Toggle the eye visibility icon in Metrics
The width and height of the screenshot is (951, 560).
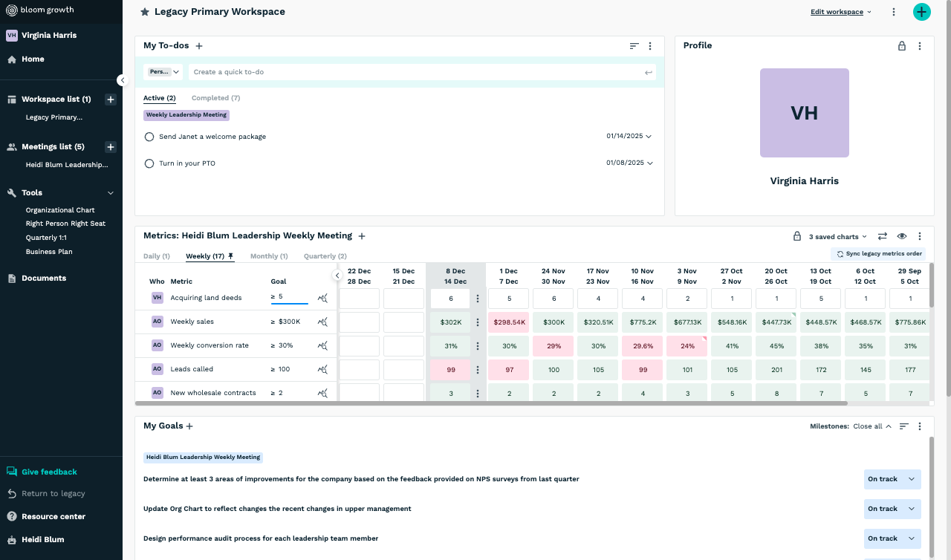(902, 236)
